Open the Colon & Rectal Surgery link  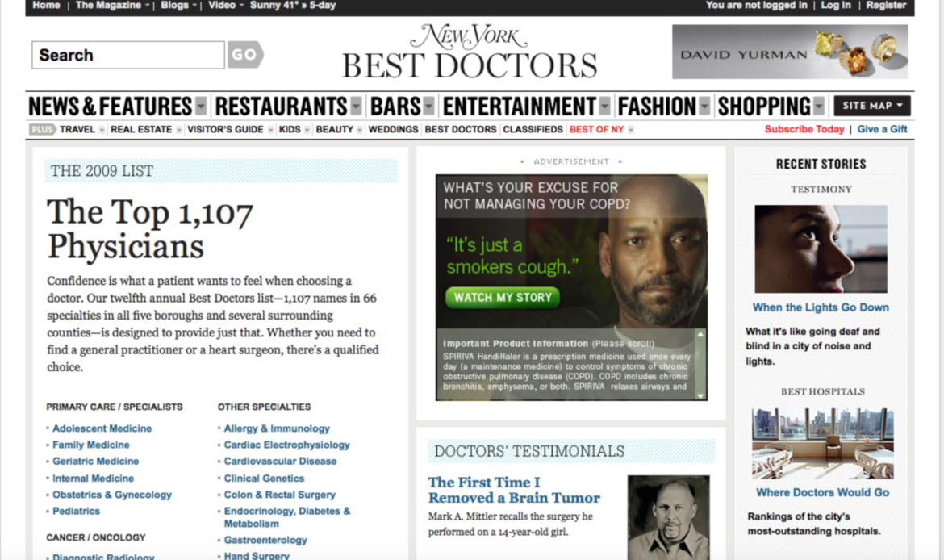click(x=280, y=495)
